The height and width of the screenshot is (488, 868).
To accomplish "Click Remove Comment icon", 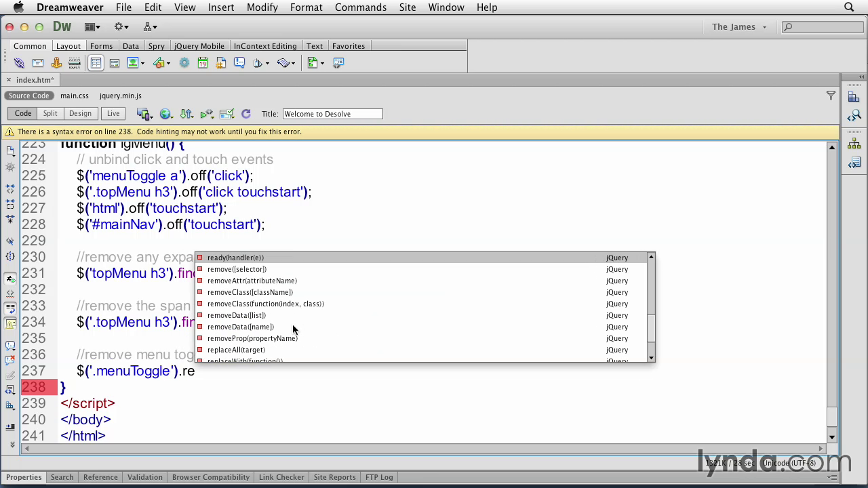I will click(x=10, y=360).
